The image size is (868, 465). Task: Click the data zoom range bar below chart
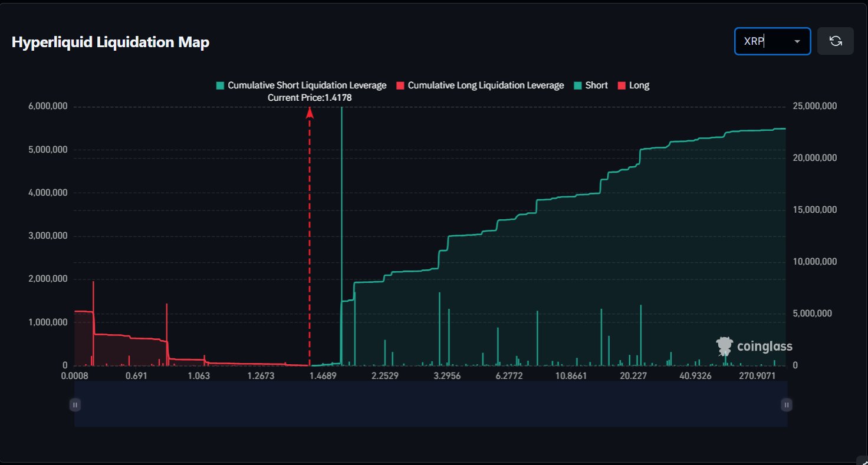pyautogui.click(x=430, y=404)
